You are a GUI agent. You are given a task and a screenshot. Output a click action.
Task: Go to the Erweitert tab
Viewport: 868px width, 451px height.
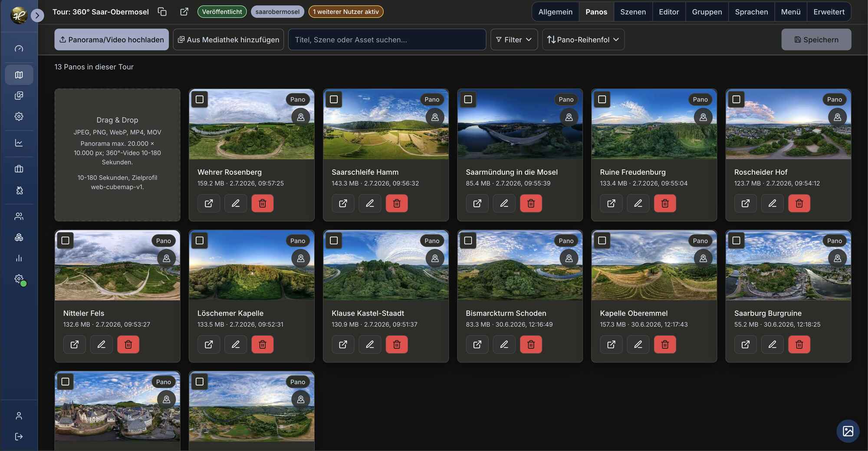click(829, 12)
